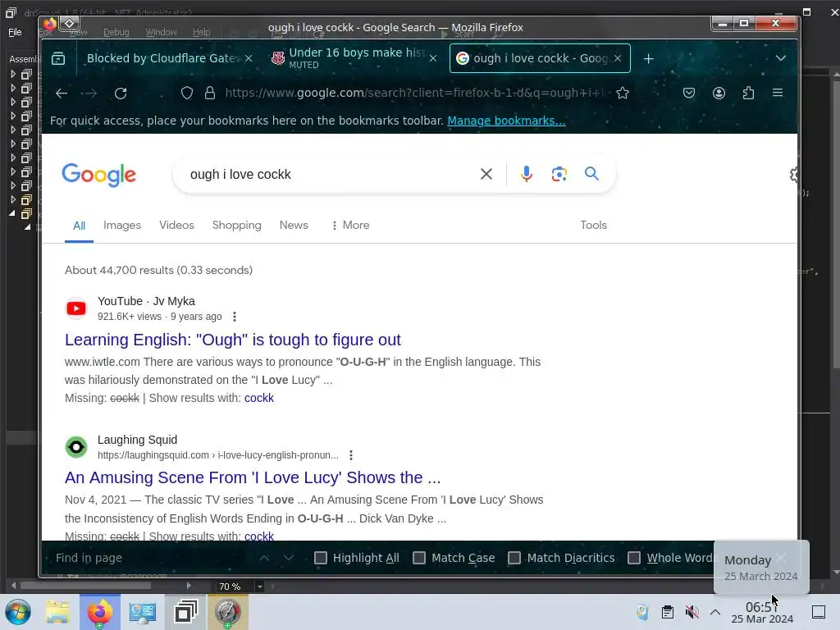
Task: Open File Explorer folder on taskbar
Action: coord(57,612)
